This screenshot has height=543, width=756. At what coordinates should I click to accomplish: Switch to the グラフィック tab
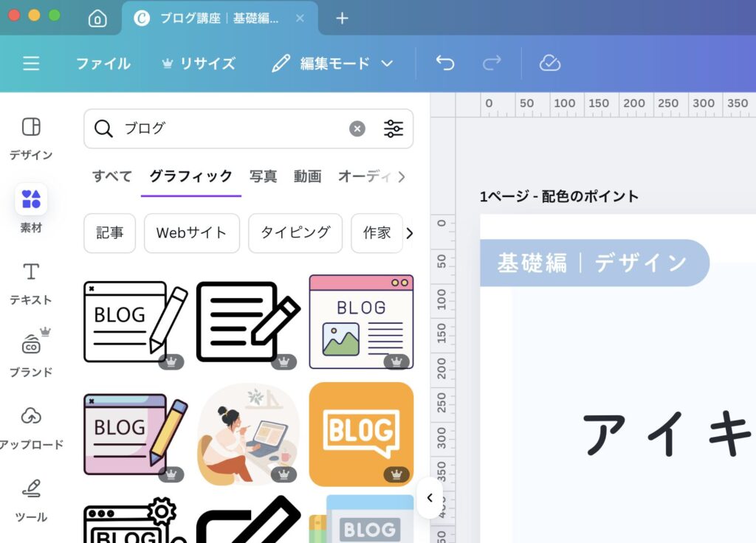[x=191, y=176]
